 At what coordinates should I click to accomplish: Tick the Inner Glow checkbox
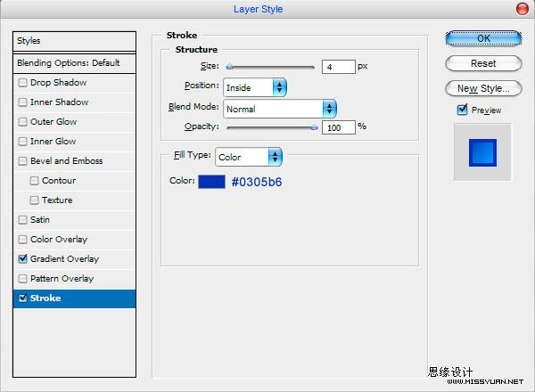click(x=22, y=142)
